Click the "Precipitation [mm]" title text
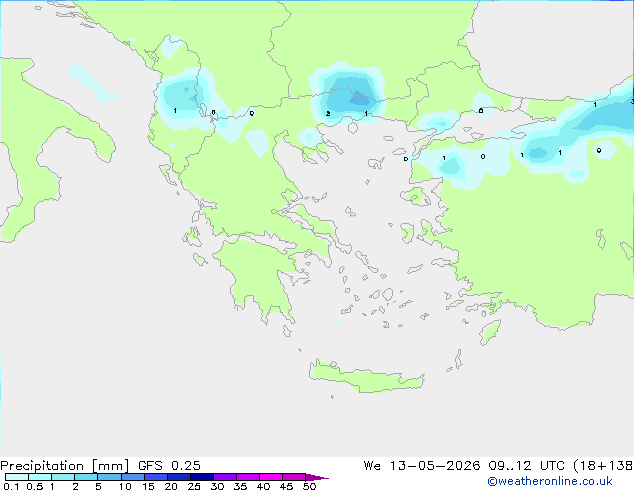The image size is (634, 490). pyautogui.click(x=64, y=466)
